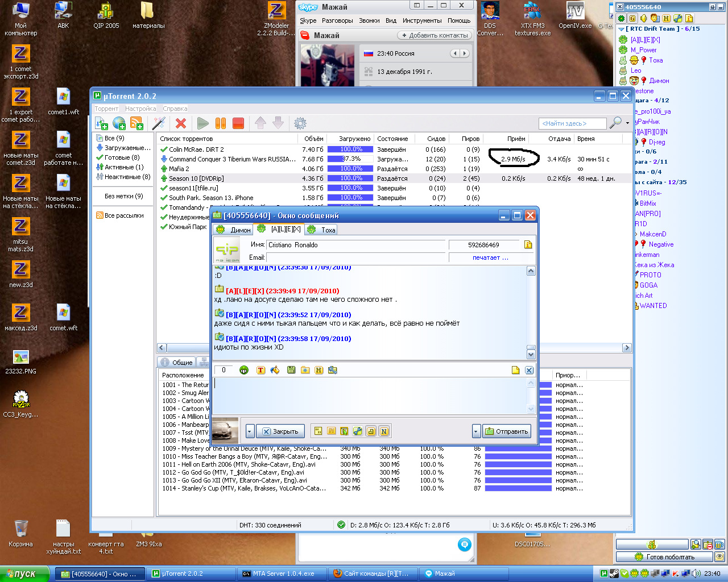This screenshot has height=582, width=728.
Task: Collapse the 'RTC Drift Team' group in QIP
Action: click(x=622, y=29)
